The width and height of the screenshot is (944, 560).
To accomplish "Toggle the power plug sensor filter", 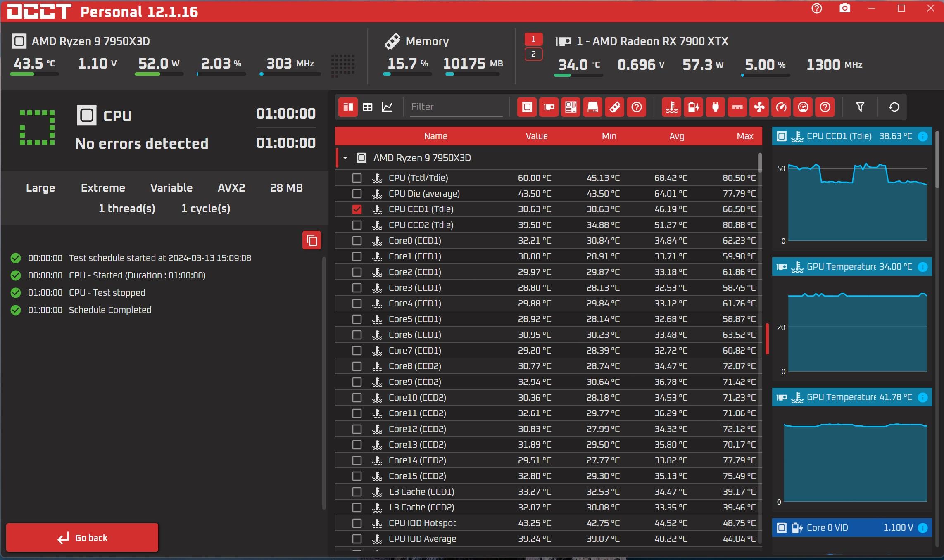I will pyautogui.click(x=715, y=107).
